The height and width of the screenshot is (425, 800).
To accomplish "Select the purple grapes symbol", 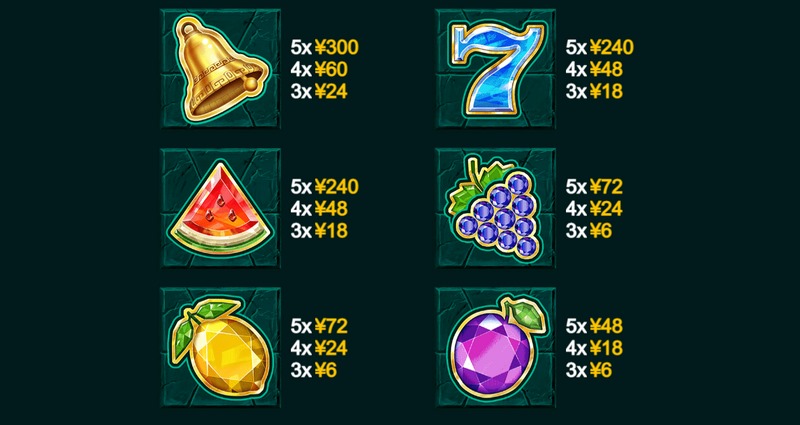I will (496, 208).
